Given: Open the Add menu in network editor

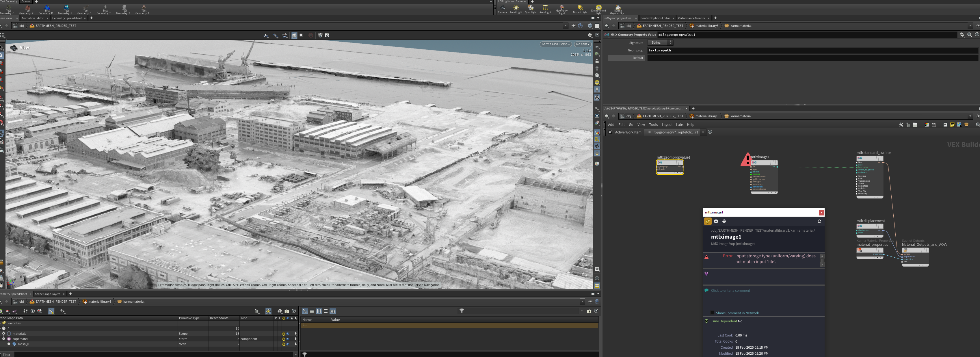Looking at the screenshot, I should coord(611,125).
